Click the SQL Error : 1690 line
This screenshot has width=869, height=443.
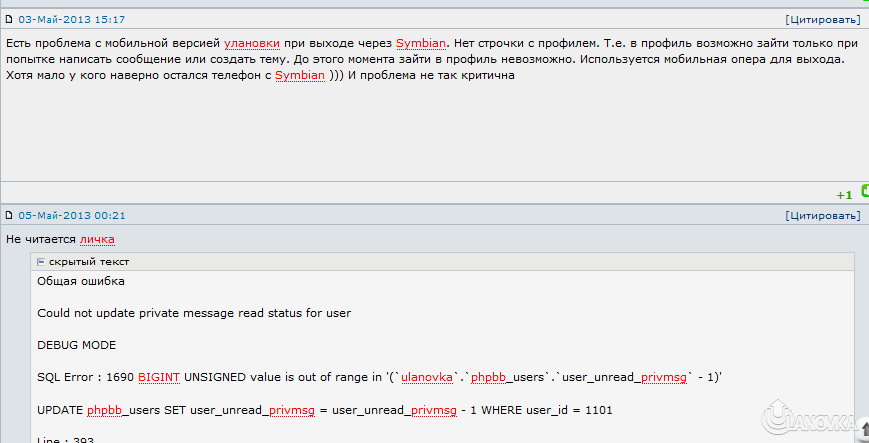pyautogui.click(x=379, y=378)
